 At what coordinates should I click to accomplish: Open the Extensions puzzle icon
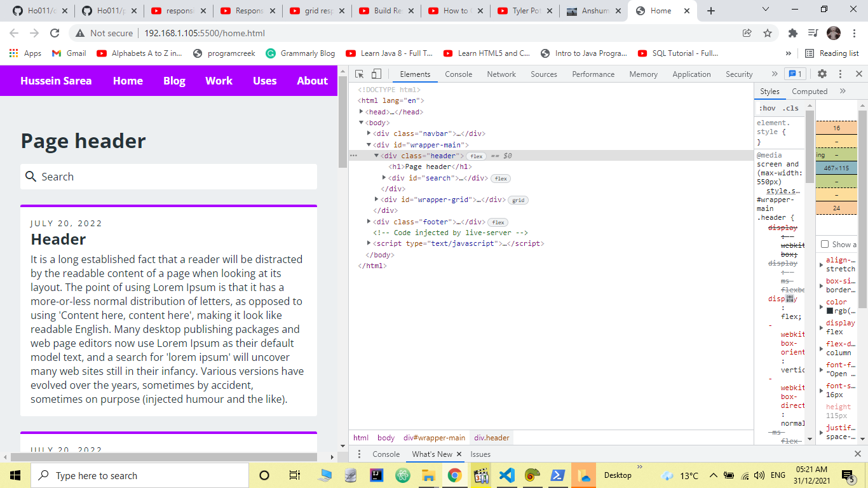792,33
